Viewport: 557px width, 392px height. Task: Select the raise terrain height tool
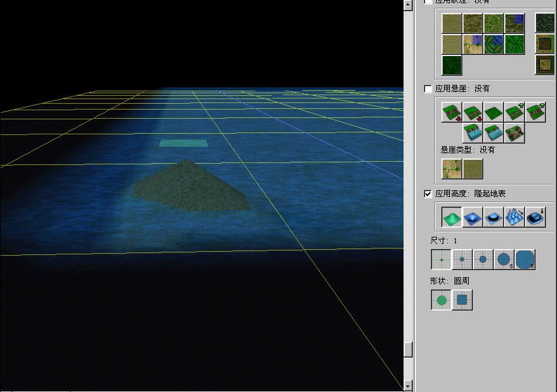pyautogui.click(x=452, y=217)
